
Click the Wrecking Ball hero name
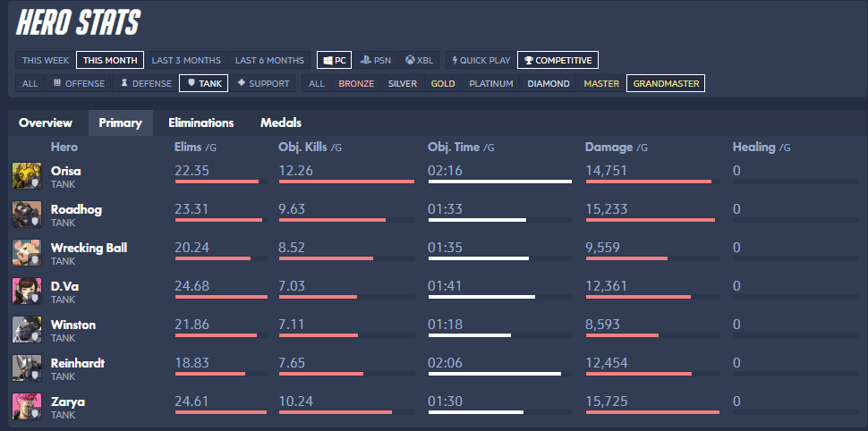coord(89,248)
